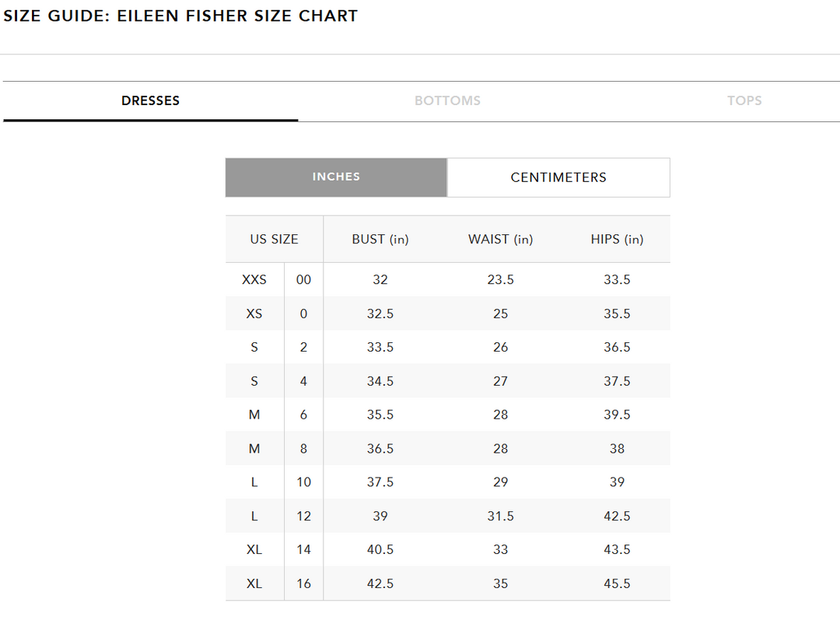This screenshot has height=620, width=840.
Task: Select hips value 39 for size L
Action: pos(617,482)
